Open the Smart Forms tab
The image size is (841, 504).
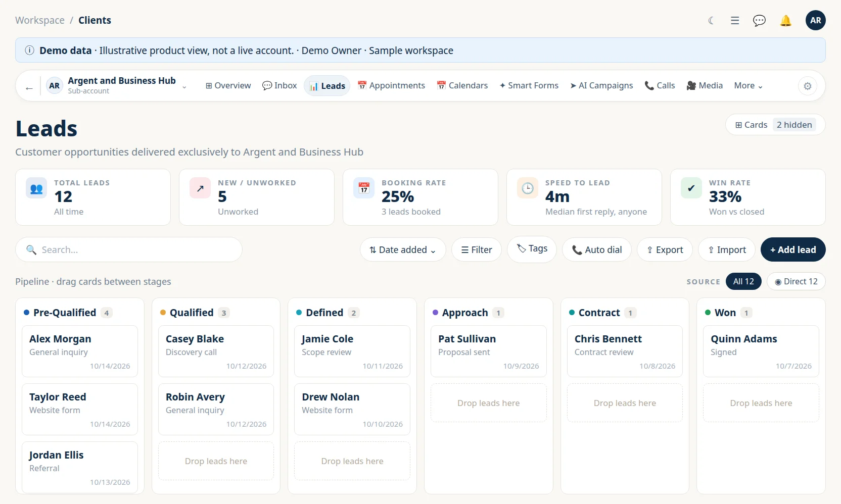529,86
